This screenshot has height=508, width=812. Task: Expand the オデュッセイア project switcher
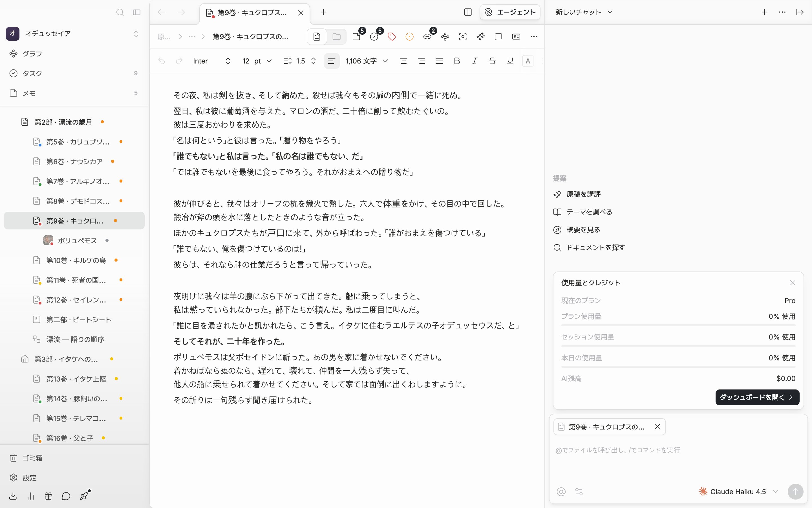point(136,34)
